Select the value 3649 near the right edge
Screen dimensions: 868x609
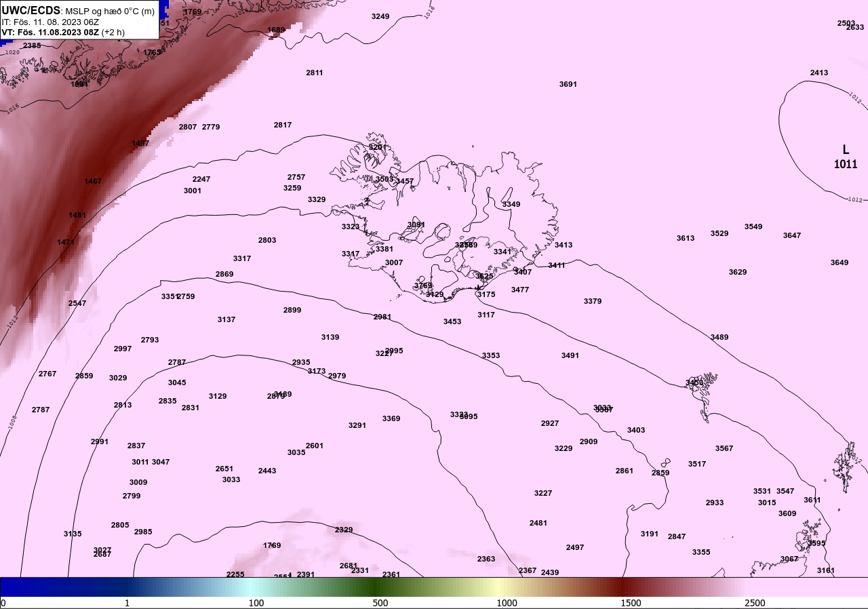point(840,262)
